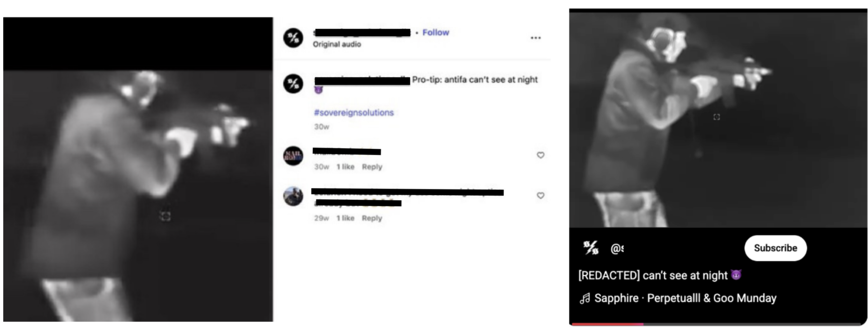Open first commenter's round avatar
The height and width of the screenshot is (333, 868).
tap(293, 156)
